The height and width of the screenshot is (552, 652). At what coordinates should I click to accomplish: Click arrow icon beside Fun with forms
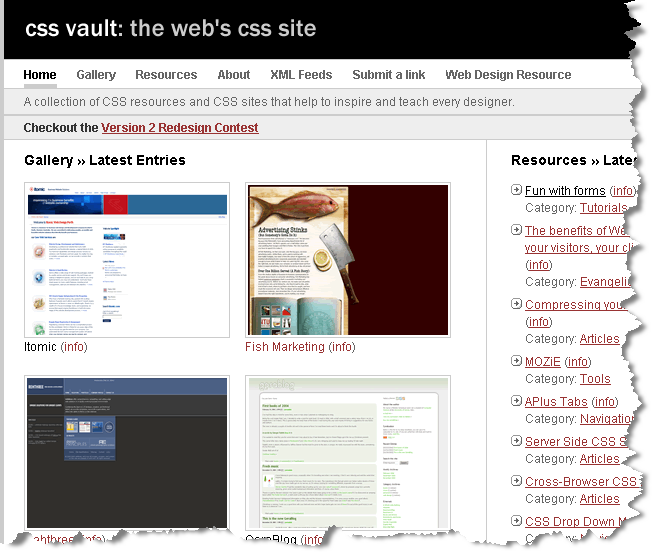516,190
